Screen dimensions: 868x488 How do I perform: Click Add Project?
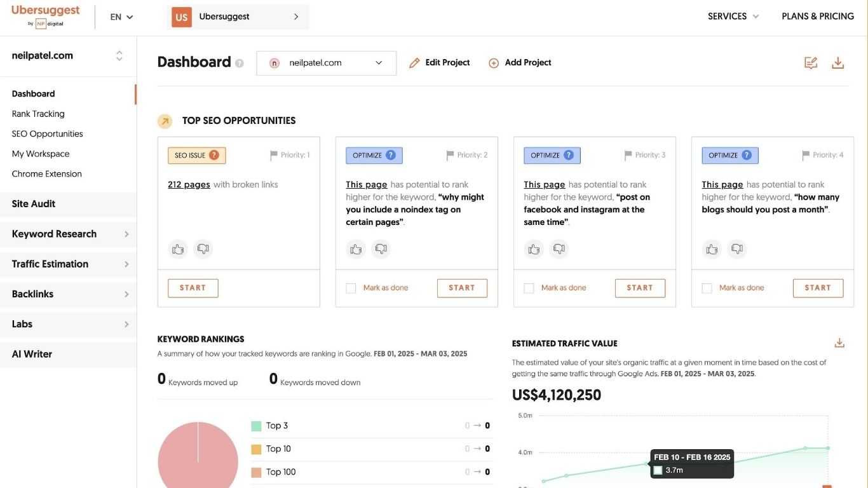(520, 63)
